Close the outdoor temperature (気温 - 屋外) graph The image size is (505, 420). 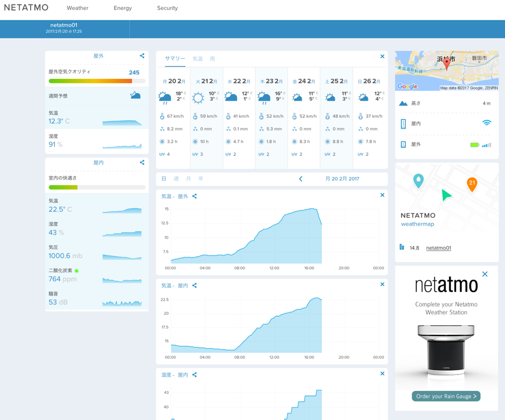click(x=382, y=195)
